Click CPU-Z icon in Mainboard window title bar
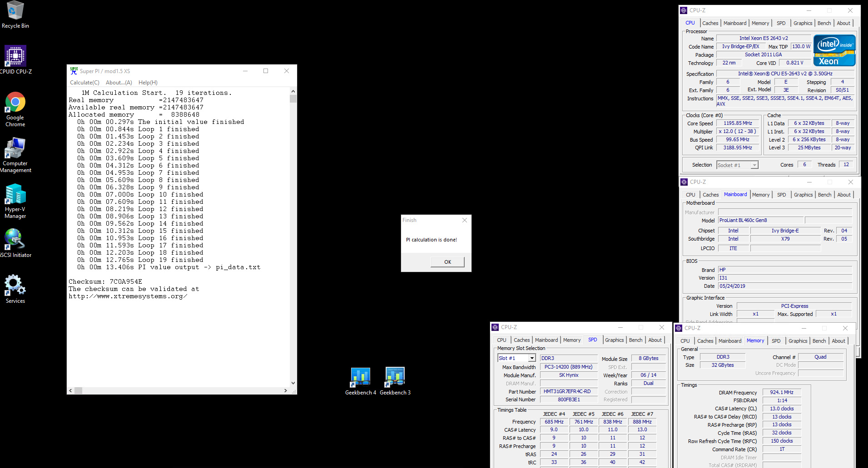The image size is (868, 468). click(x=684, y=182)
